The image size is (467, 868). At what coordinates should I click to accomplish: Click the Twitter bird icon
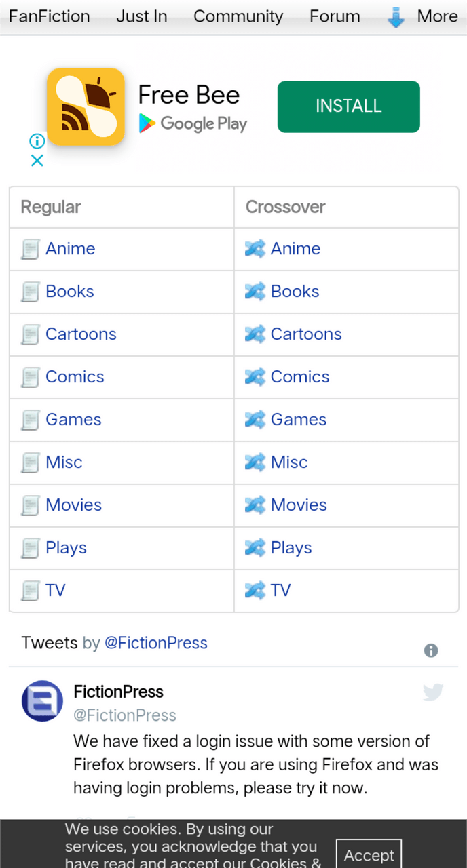[433, 692]
